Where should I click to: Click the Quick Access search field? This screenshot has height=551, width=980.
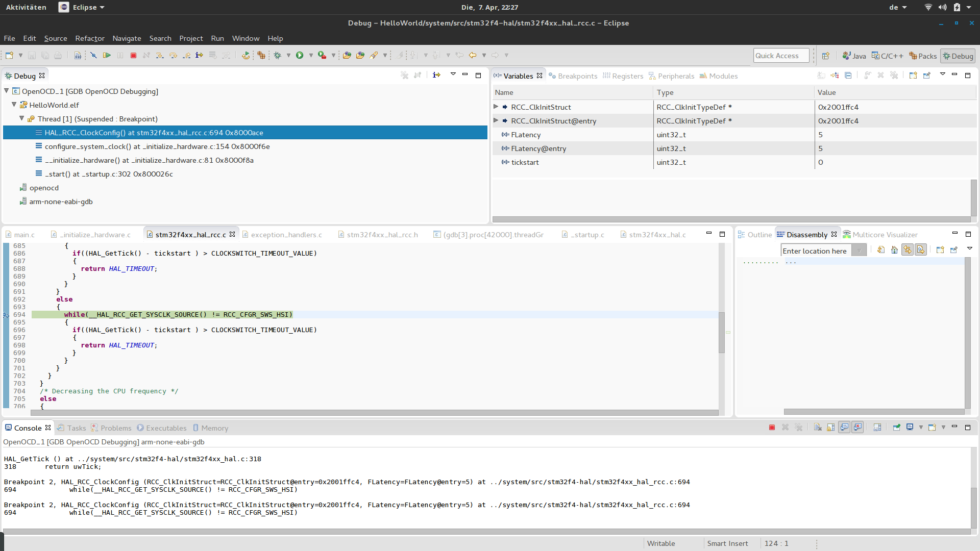coord(781,56)
